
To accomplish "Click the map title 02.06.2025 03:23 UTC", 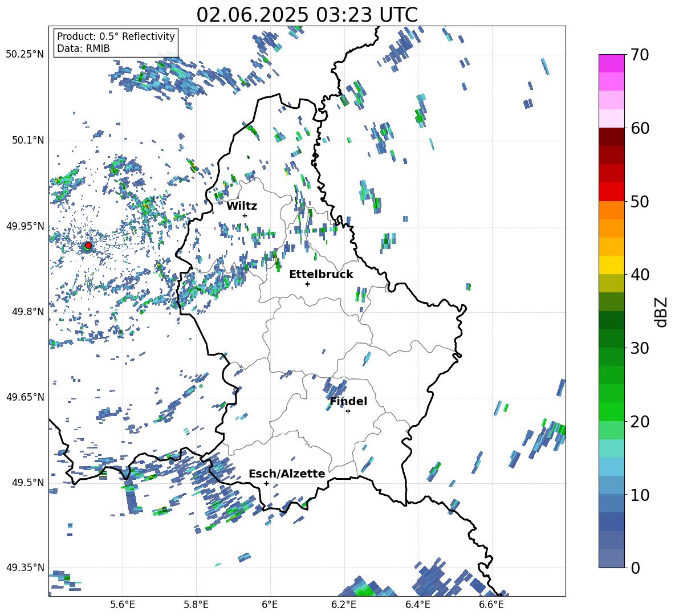I will [x=307, y=15].
